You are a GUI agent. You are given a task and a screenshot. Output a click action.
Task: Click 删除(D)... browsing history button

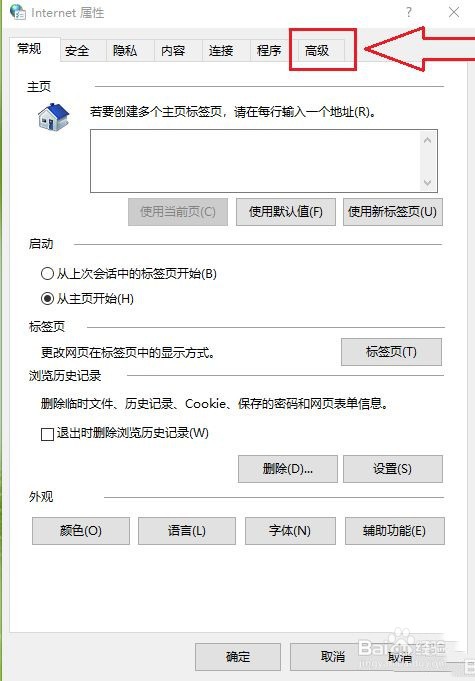(x=287, y=469)
